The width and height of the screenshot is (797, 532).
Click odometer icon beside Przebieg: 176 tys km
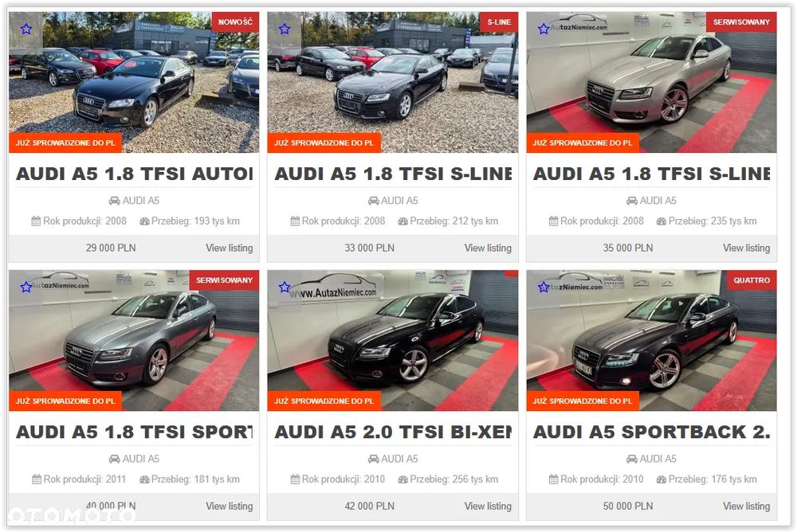(662, 479)
